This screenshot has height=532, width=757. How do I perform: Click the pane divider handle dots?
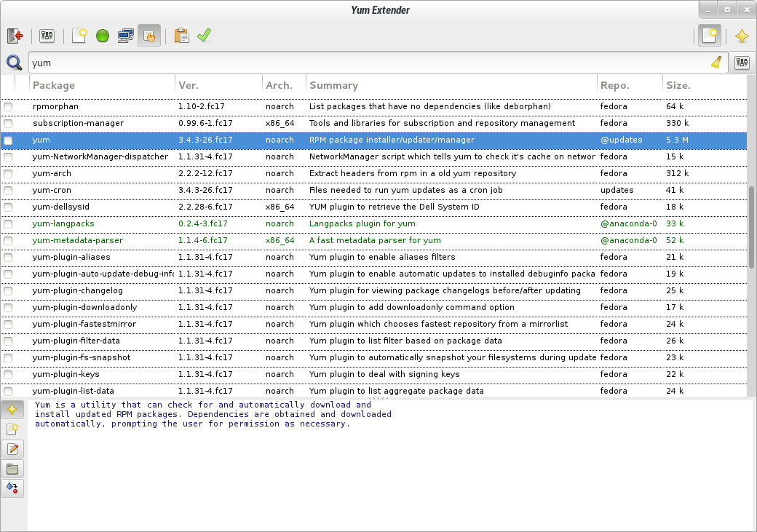(378, 398)
